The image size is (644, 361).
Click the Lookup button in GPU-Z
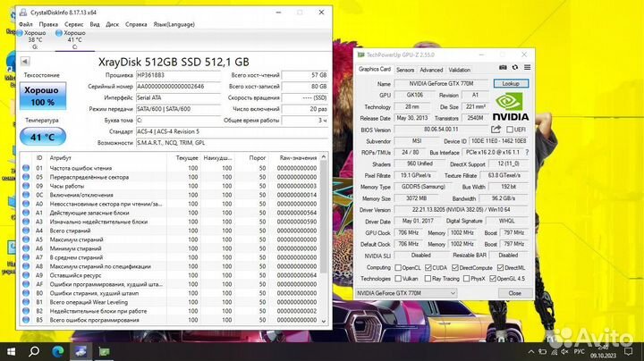click(511, 83)
